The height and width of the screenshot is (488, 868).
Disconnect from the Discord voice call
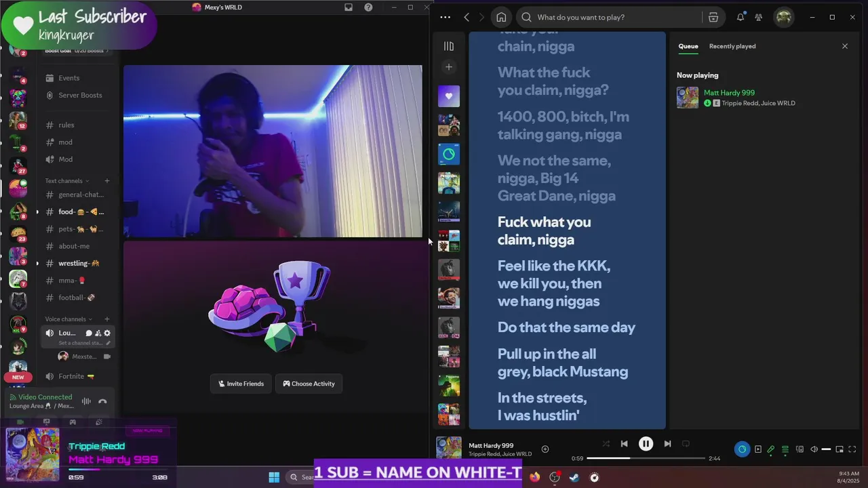[x=102, y=401]
